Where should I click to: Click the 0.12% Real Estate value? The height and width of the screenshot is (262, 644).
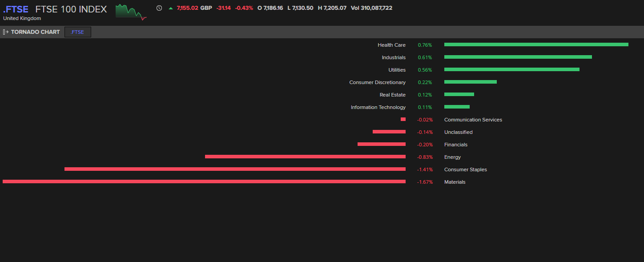425,95
